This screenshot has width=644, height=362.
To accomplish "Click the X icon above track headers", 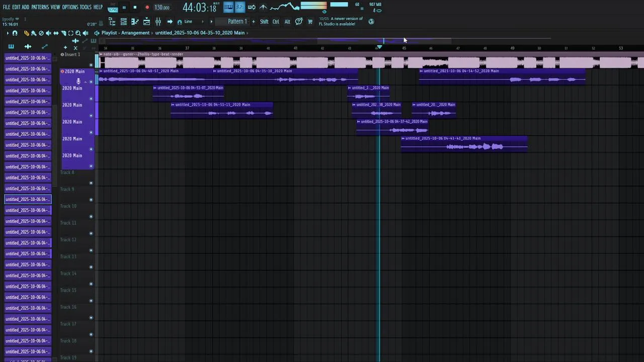I will click(75, 48).
